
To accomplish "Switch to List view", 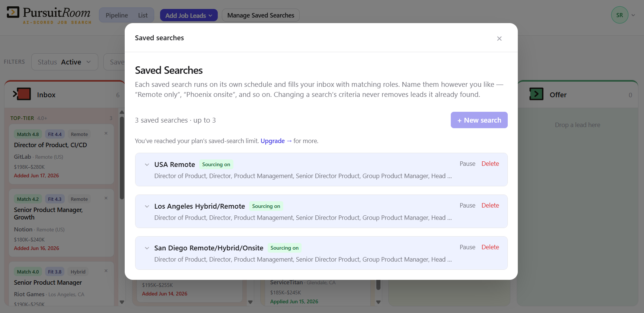I will (x=143, y=15).
